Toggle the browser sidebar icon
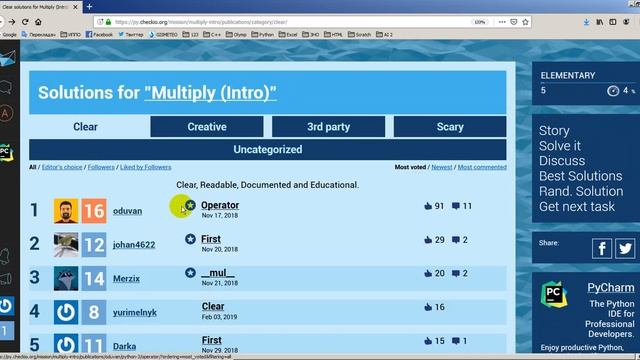 click(613, 22)
